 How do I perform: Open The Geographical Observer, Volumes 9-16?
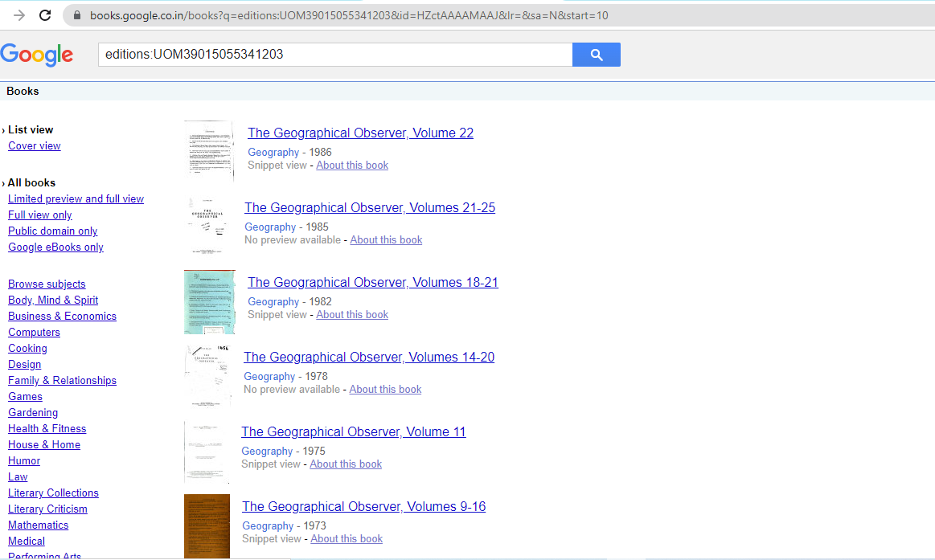coord(363,507)
